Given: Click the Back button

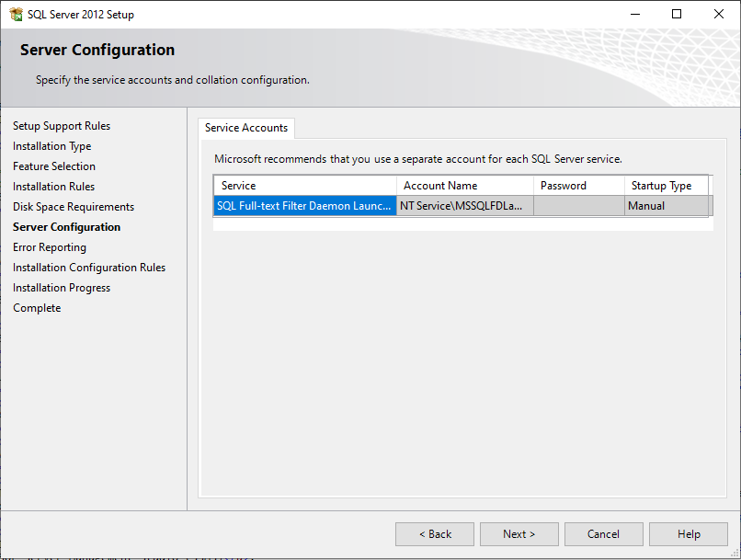Looking at the screenshot, I should click(x=434, y=533).
